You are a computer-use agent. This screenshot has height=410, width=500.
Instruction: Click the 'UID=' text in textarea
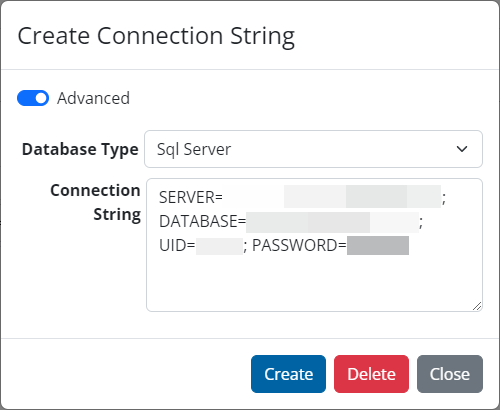coord(177,245)
